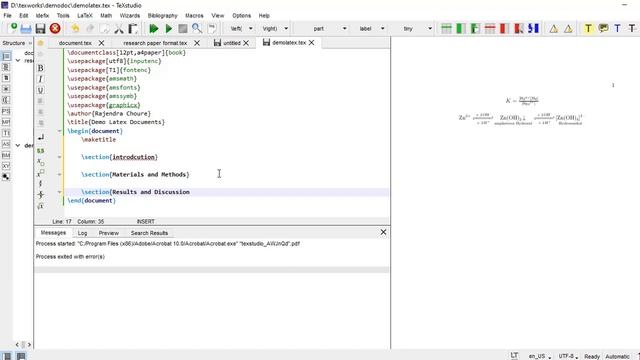Undo the last edit
This screenshot has width=640, height=360.
[x=75, y=29]
